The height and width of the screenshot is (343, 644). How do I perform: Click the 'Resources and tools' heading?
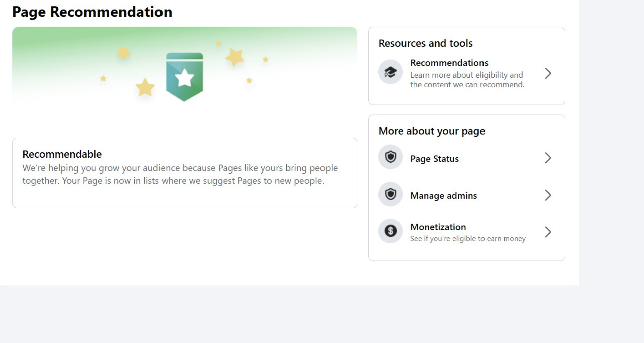tap(425, 43)
